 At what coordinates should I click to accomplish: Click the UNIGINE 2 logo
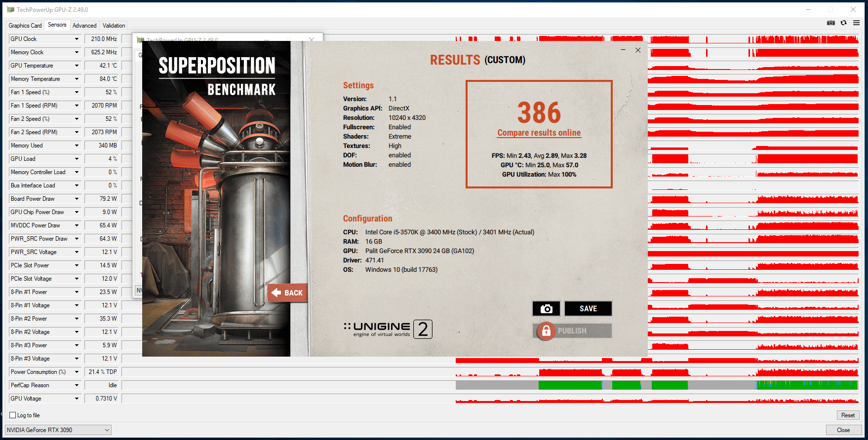388,329
